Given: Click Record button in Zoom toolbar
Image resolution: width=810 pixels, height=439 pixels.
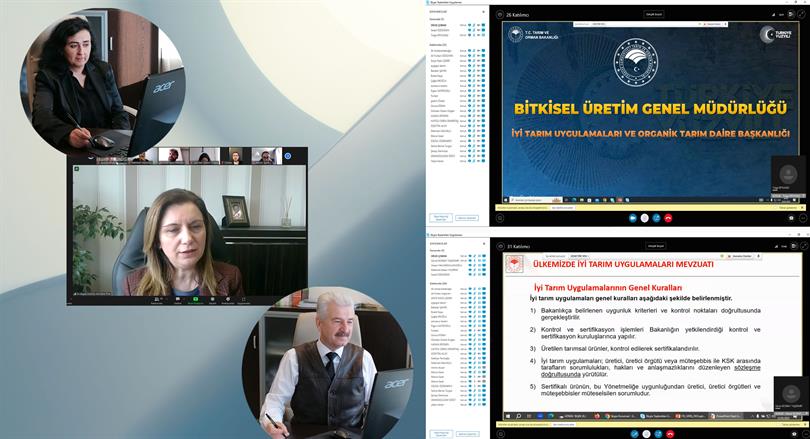Looking at the screenshot, I should click(x=212, y=300).
